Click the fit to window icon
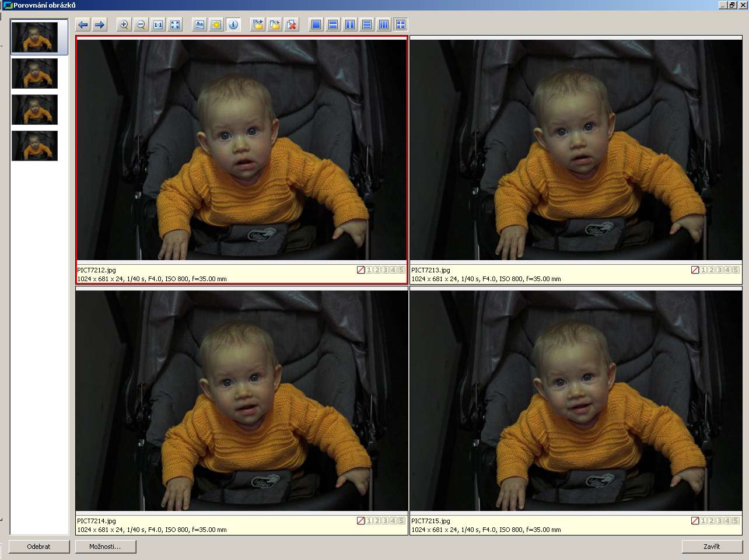Screen dimensions: 749x560 coord(175,24)
